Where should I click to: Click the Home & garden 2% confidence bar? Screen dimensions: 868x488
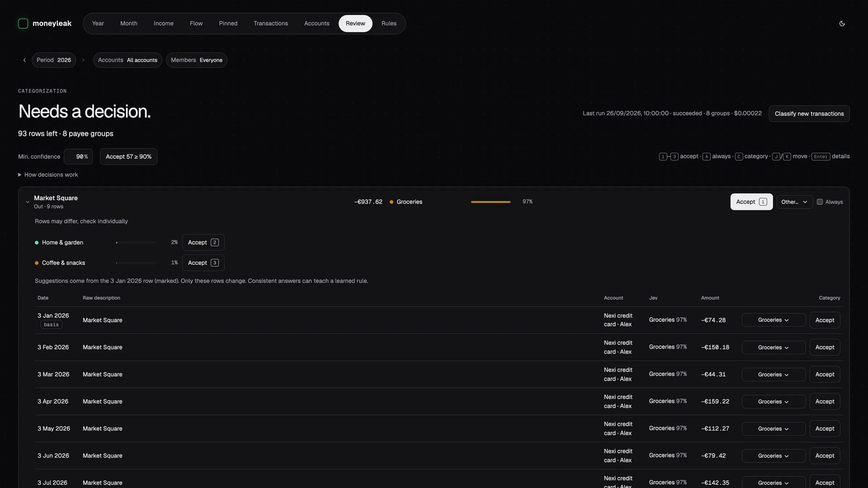(136, 243)
